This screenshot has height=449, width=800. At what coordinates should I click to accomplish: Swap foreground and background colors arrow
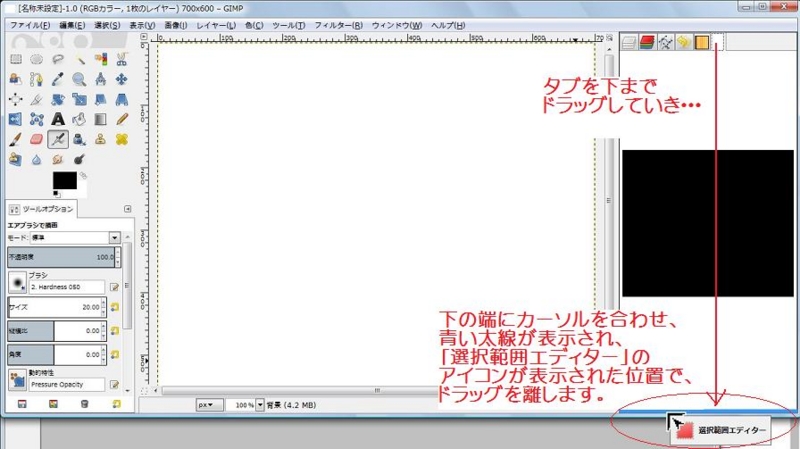[83, 175]
